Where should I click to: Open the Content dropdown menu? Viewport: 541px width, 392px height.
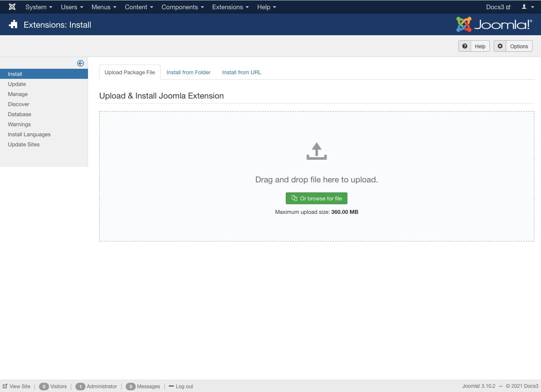coord(139,7)
